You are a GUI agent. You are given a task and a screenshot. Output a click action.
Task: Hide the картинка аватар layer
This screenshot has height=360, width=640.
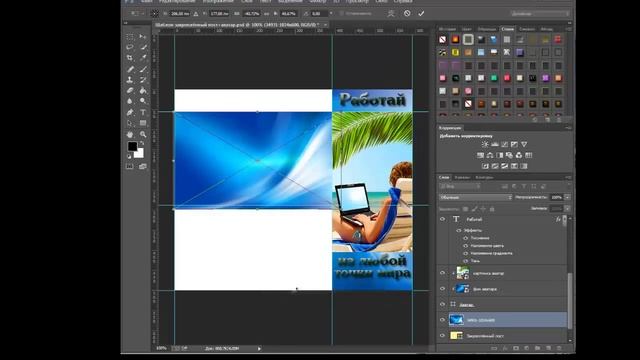[x=442, y=273]
